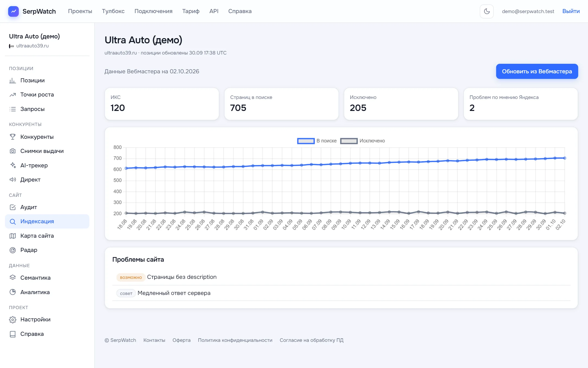Click the Индексация magnifier icon

[13, 221]
